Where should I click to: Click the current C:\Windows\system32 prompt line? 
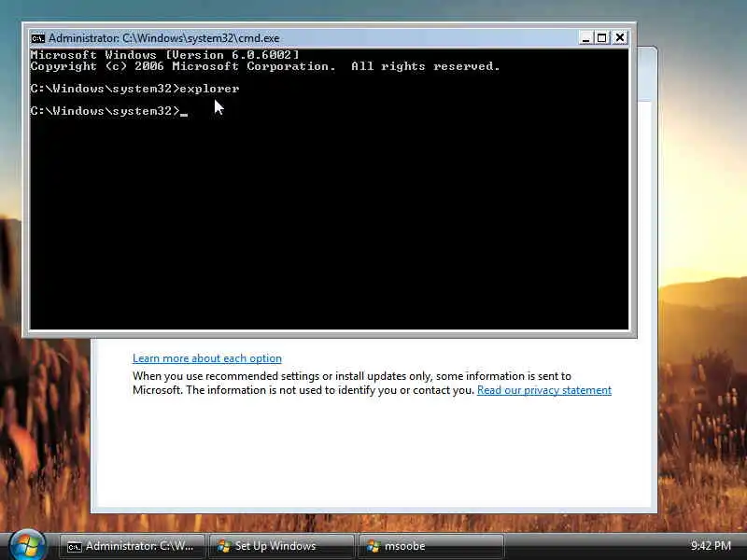[x=108, y=111]
